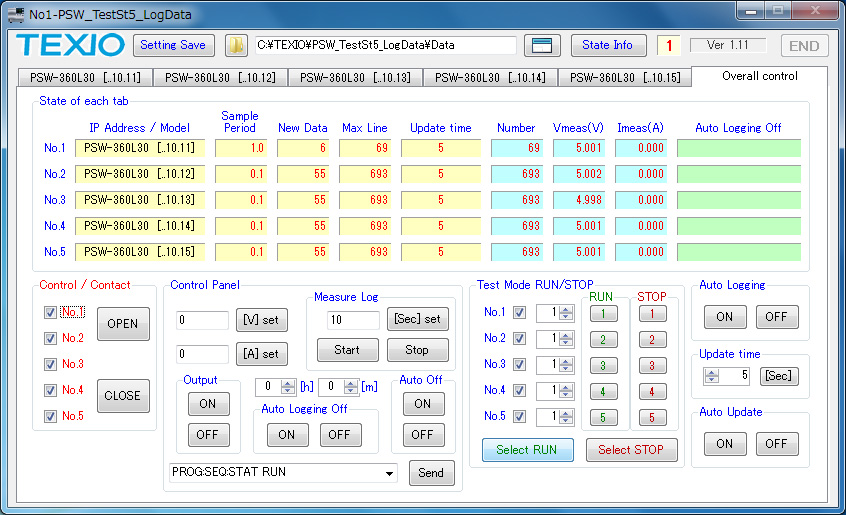The height and width of the screenshot is (515, 846).
Task: Click the Update time [Sec] button
Action: (x=779, y=376)
